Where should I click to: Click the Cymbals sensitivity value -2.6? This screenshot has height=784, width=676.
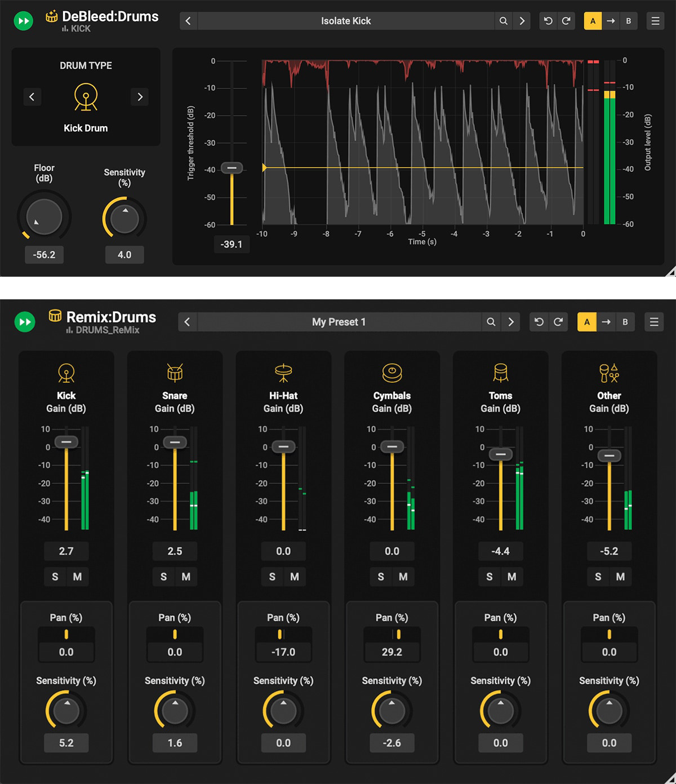coord(392,743)
